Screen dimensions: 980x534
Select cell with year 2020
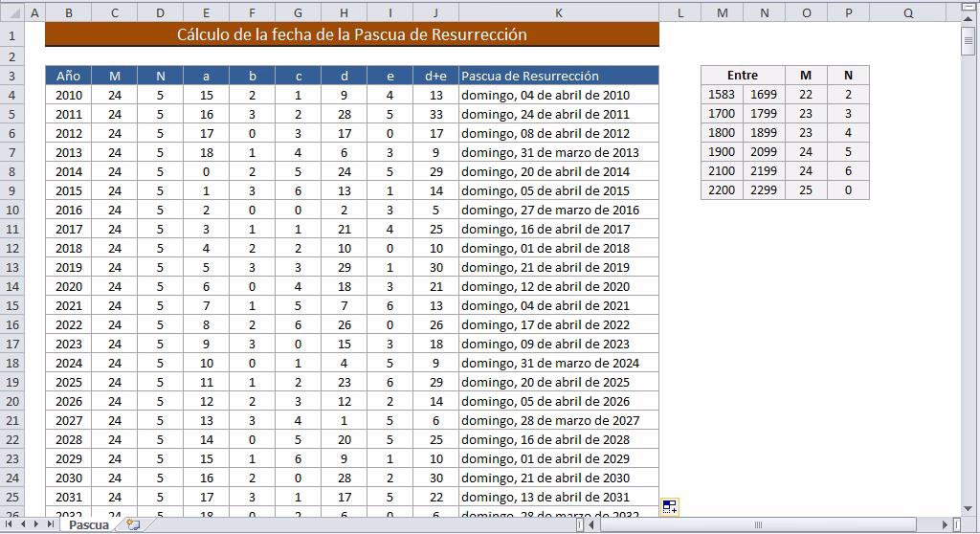click(x=68, y=286)
